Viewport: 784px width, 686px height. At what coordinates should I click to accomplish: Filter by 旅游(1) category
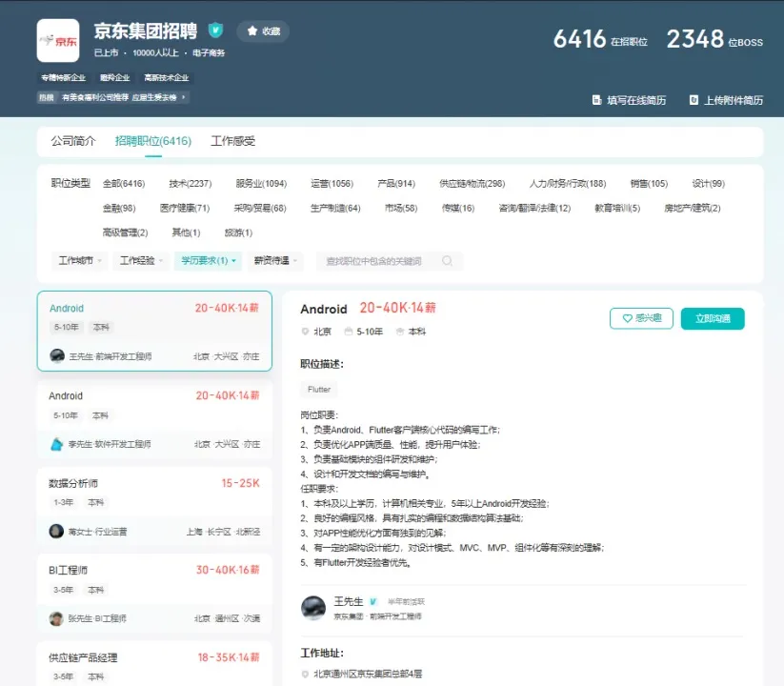pos(238,232)
